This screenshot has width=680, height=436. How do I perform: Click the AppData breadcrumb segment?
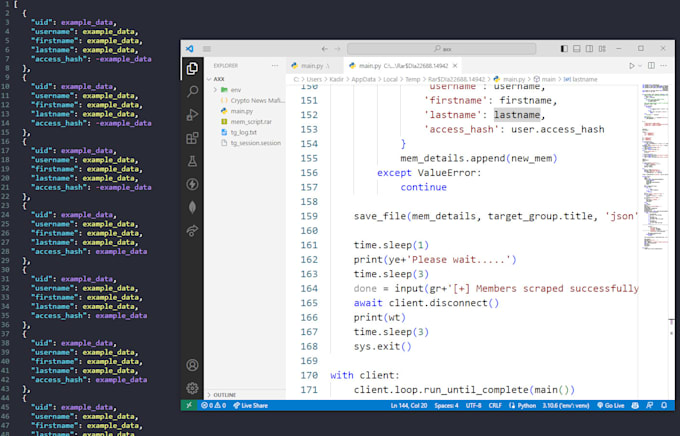pyautogui.click(x=363, y=79)
